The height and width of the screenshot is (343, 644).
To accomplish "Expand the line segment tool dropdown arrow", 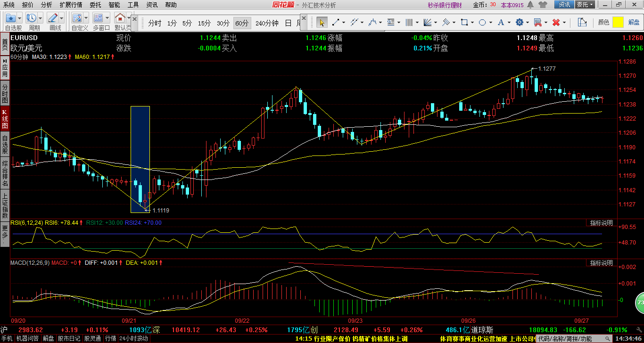I will point(343,23).
